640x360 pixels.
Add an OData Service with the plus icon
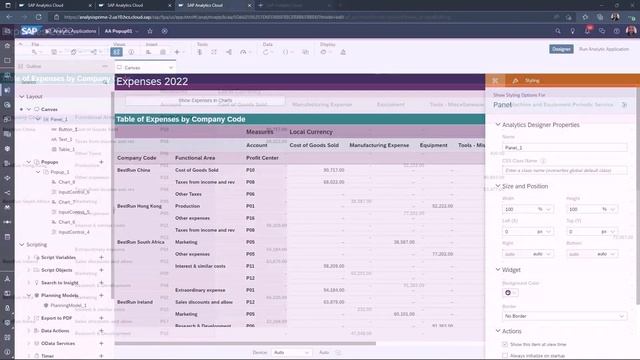[x=101, y=344]
